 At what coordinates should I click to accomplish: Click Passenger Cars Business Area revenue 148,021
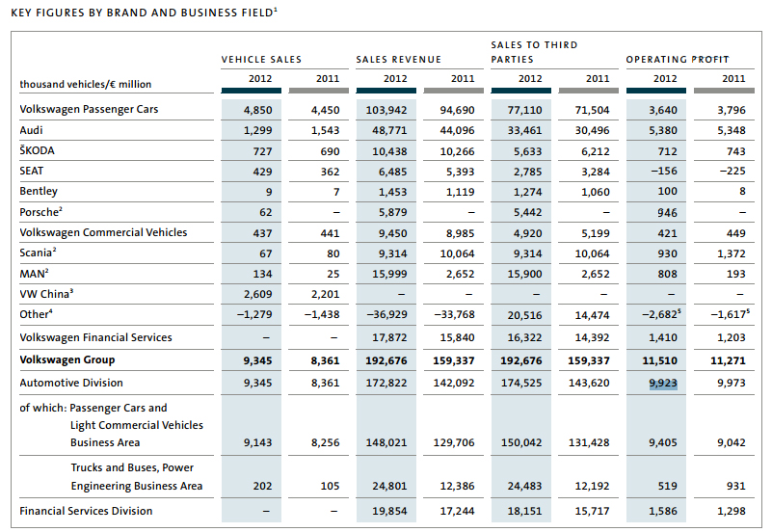[386, 442]
